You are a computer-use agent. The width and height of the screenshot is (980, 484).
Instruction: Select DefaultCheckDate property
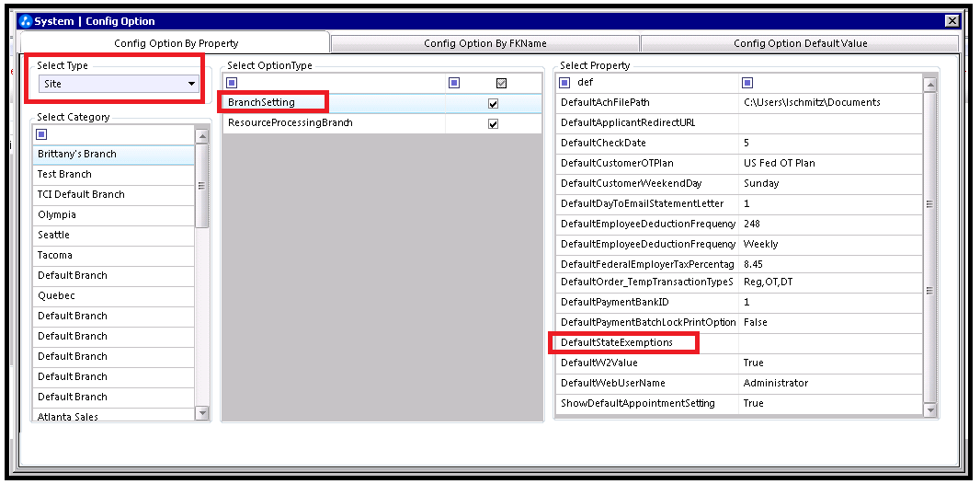tap(647, 144)
